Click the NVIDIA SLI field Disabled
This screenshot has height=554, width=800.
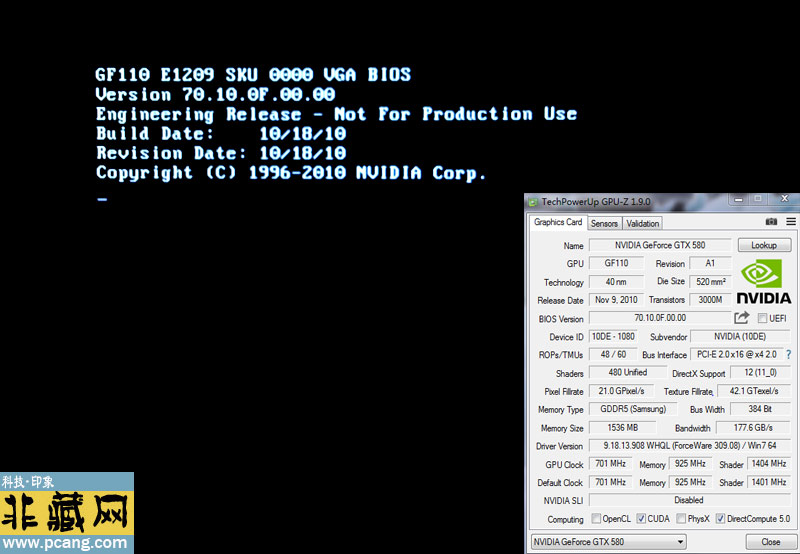tap(690, 500)
